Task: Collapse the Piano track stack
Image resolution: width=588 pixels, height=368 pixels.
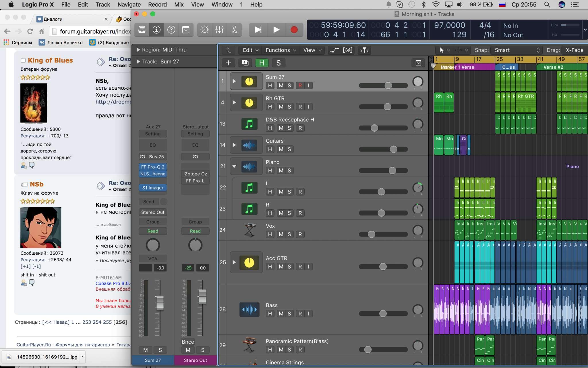Action: [234, 166]
